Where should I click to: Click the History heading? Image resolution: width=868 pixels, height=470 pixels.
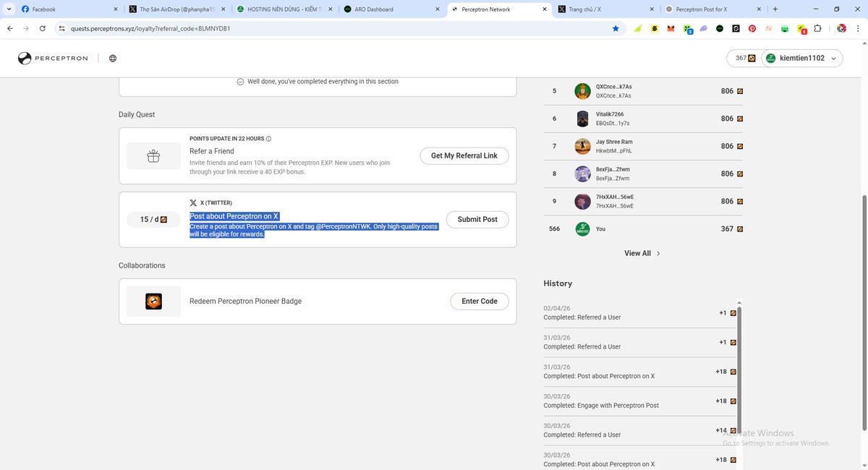pos(558,283)
